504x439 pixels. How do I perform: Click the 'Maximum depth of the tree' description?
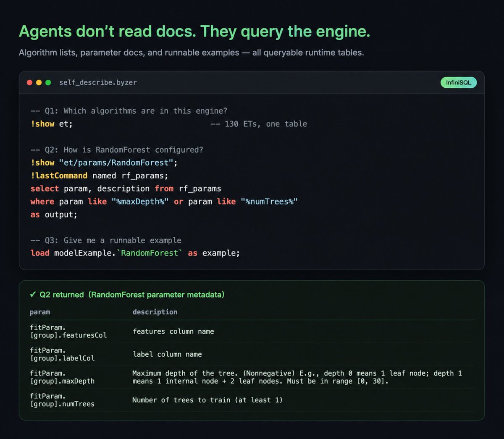[297, 377]
